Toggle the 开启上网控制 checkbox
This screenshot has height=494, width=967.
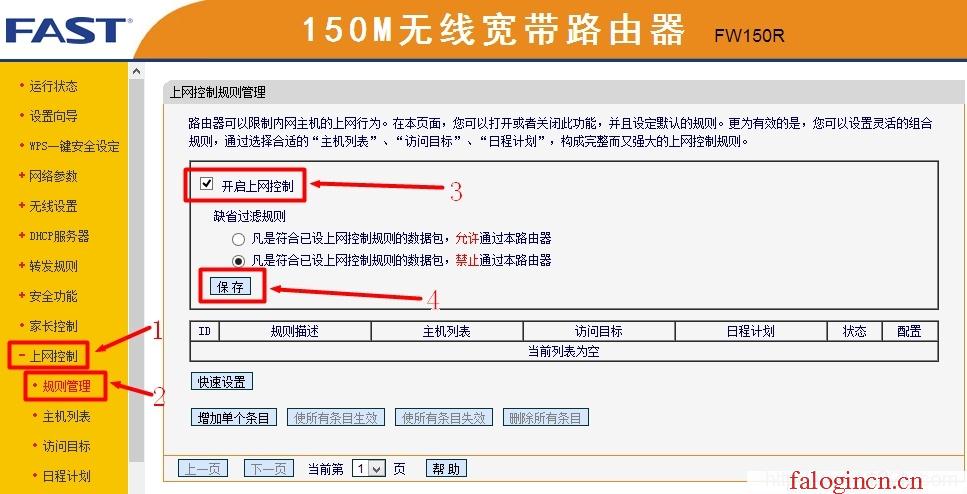tap(207, 184)
